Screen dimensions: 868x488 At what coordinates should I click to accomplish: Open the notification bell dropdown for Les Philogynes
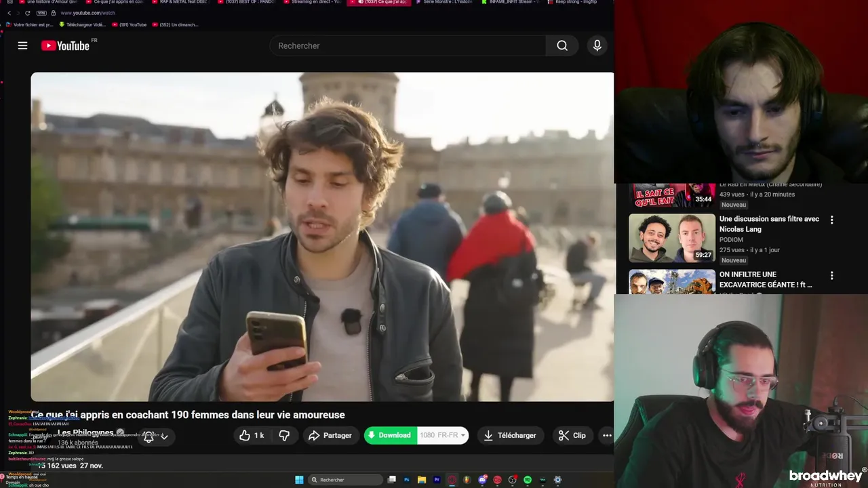pos(155,436)
